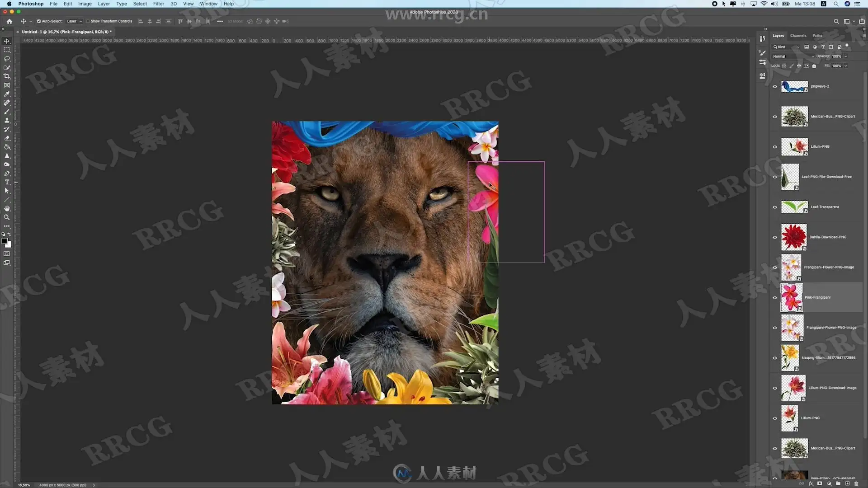868x488 pixels.
Task: Hide the Dahlia-Download-PNG layer
Action: tap(775, 237)
